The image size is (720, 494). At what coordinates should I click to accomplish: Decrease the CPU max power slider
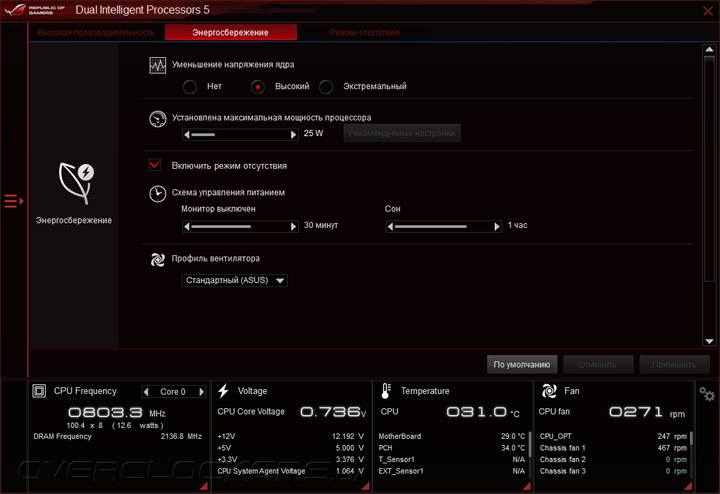click(x=186, y=135)
